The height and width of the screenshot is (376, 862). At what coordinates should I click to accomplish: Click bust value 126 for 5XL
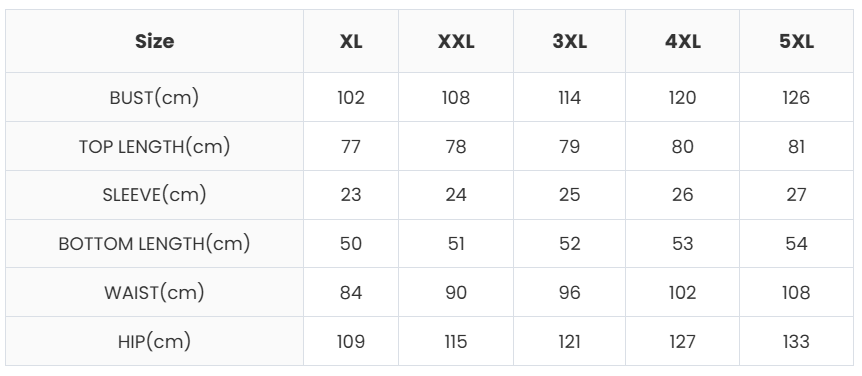click(796, 98)
